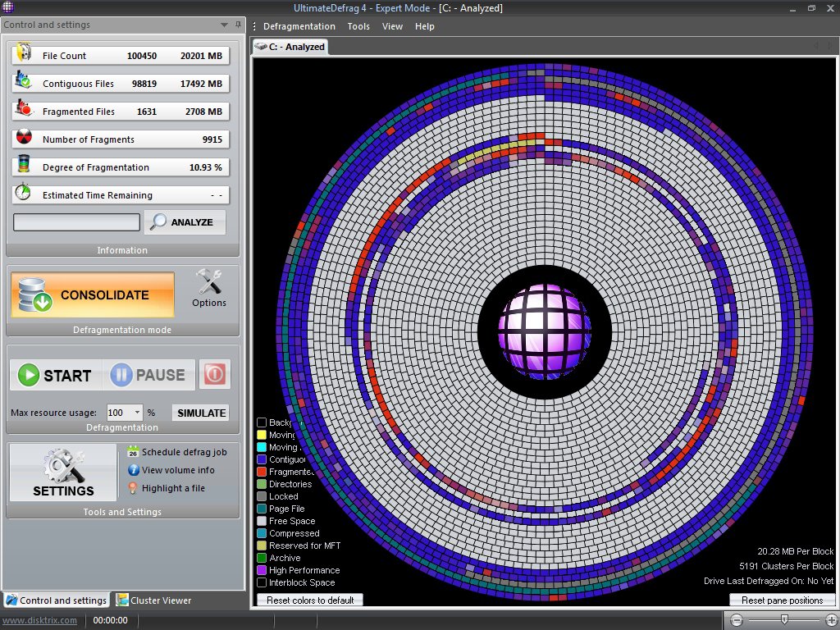The width and height of the screenshot is (840, 630).
Task: Open the Defragmentation menu
Action: pos(299,26)
